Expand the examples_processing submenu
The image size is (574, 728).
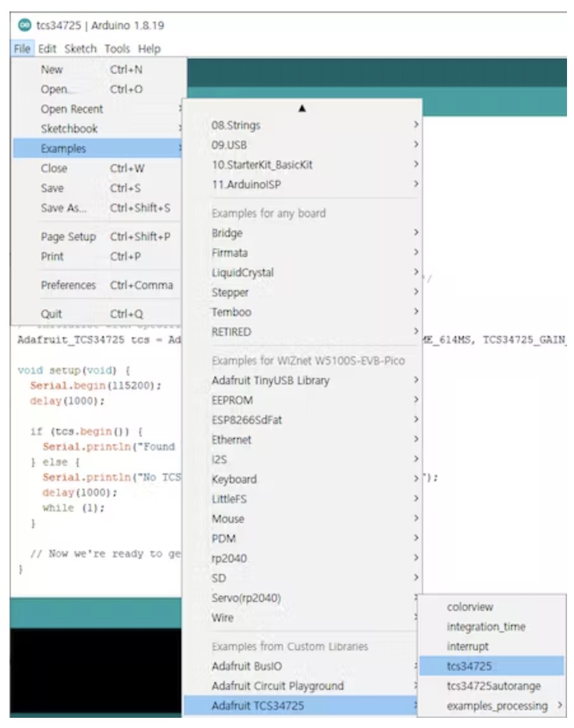click(496, 706)
